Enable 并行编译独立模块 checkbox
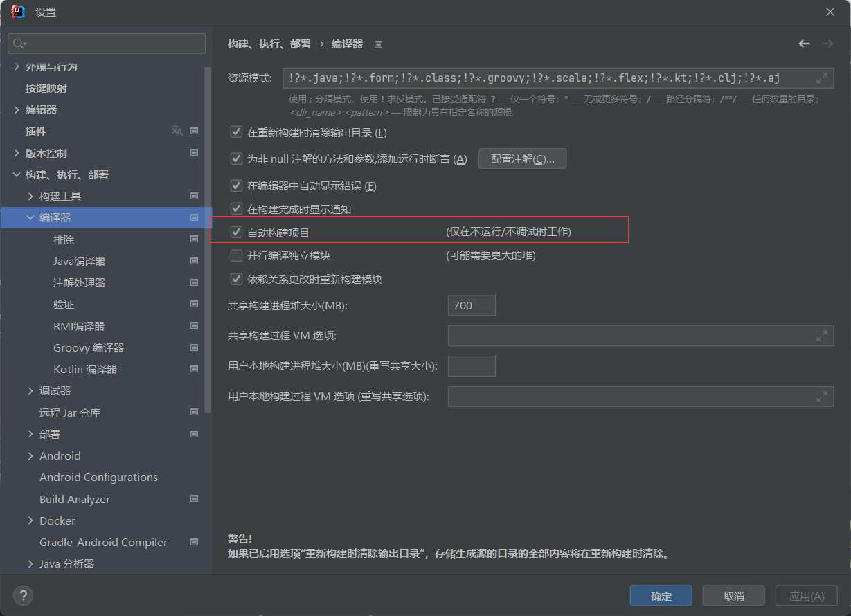The width and height of the screenshot is (851, 616). pyautogui.click(x=236, y=255)
